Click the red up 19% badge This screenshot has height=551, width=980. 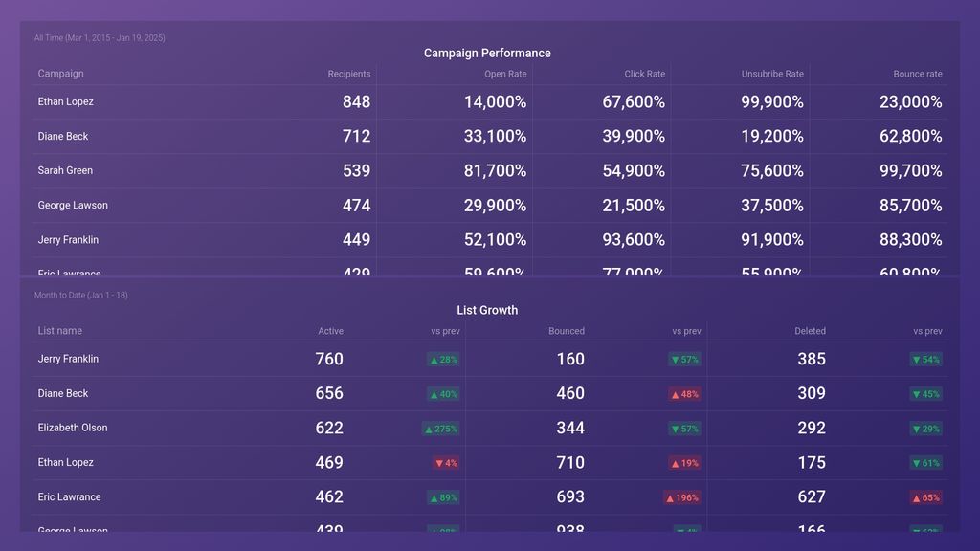pos(684,463)
